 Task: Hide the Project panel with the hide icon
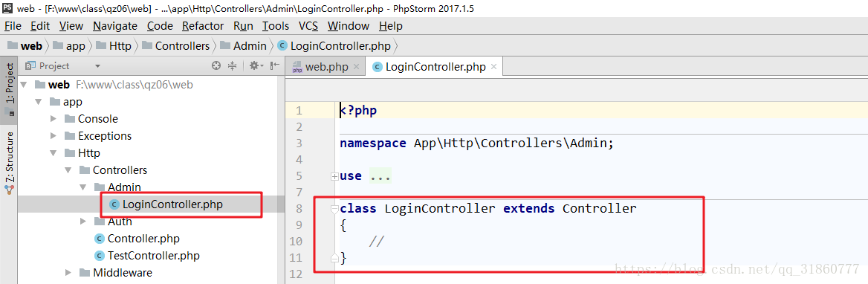click(274, 66)
